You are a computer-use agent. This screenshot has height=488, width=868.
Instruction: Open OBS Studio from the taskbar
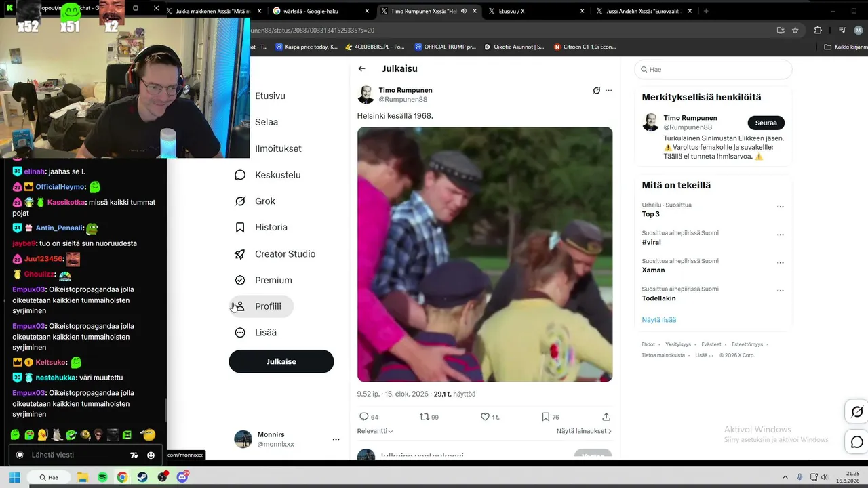[162, 477]
